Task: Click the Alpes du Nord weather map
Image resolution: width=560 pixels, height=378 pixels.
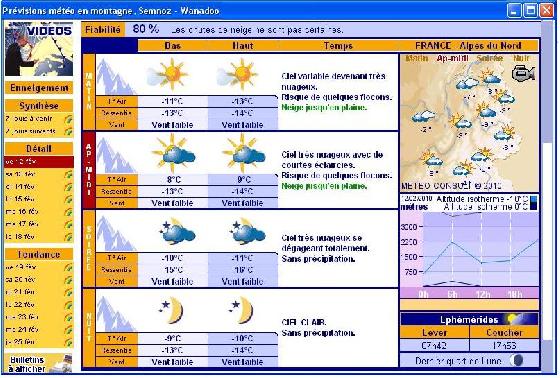Action: point(469,123)
